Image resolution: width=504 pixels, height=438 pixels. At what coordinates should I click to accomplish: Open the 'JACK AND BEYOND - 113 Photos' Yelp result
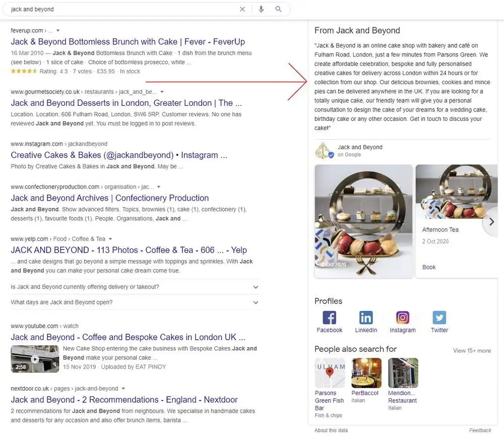(x=129, y=250)
